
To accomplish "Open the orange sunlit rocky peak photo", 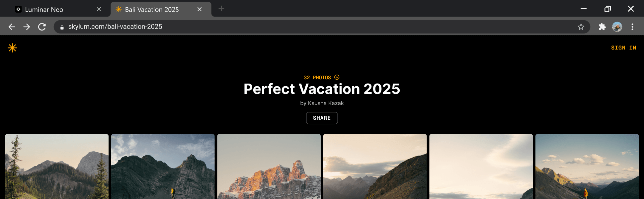I will coord(269,166).
